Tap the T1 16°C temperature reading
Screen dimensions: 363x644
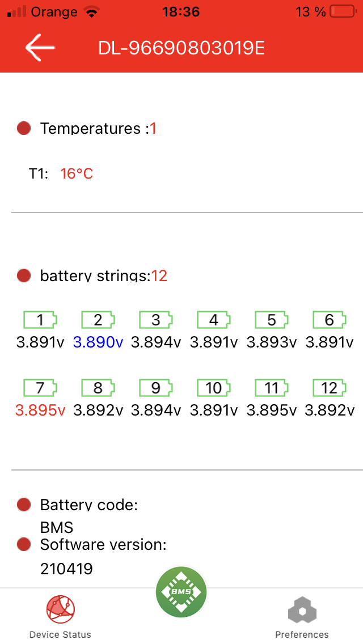(x=77, y=173)
